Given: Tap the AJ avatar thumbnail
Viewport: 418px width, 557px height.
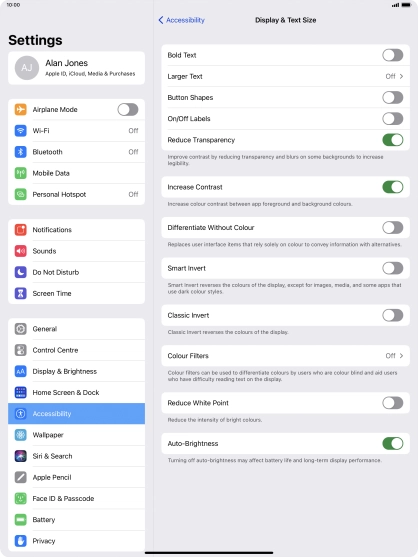Looking at the screenshot, I should (27, 68).
